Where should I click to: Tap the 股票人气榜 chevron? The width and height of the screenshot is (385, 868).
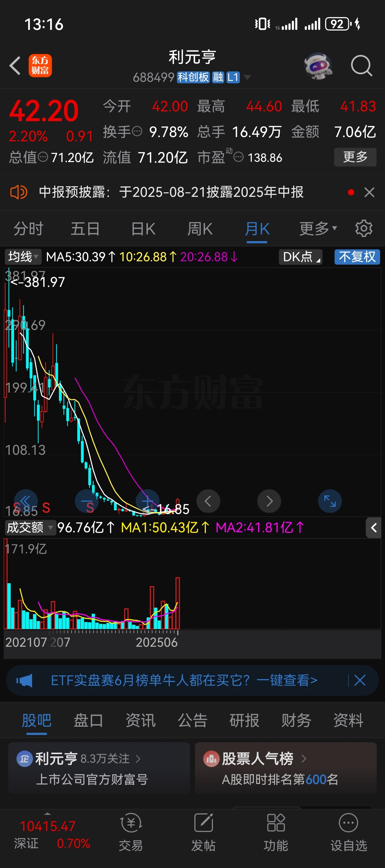point(304,758)
